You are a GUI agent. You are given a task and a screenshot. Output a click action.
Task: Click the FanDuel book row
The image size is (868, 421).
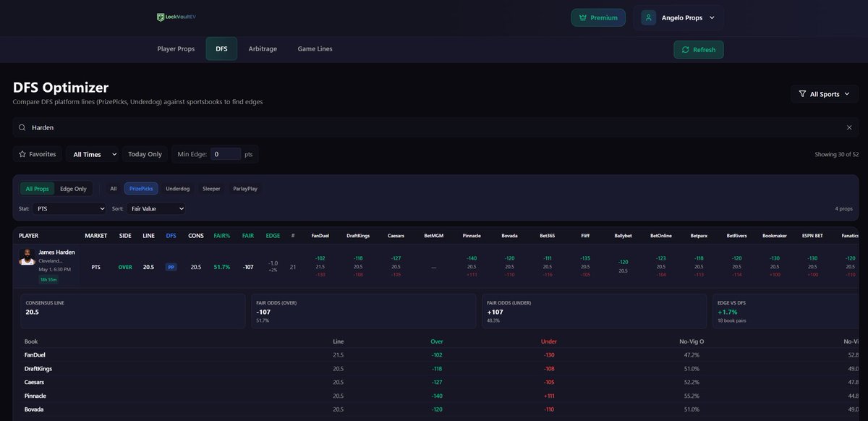[439, 355]
